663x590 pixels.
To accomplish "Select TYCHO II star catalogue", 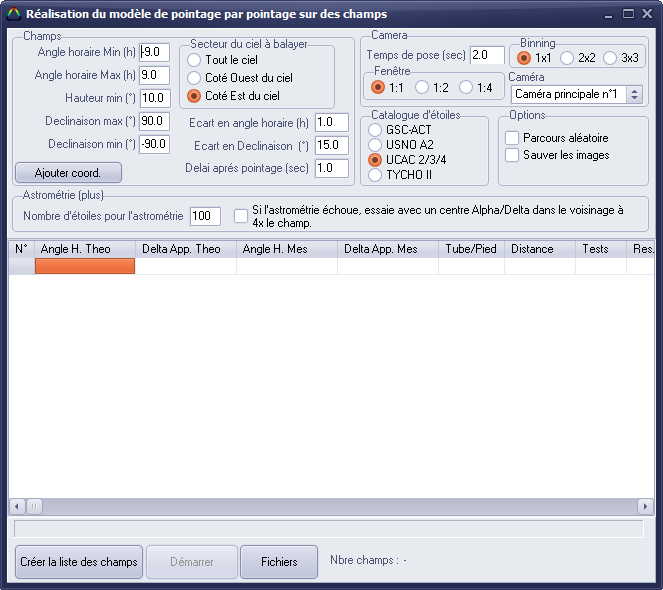I will (x=375, y=175).
